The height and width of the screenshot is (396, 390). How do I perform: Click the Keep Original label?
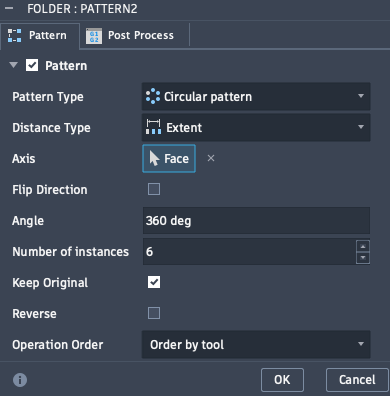click(50, 283)
